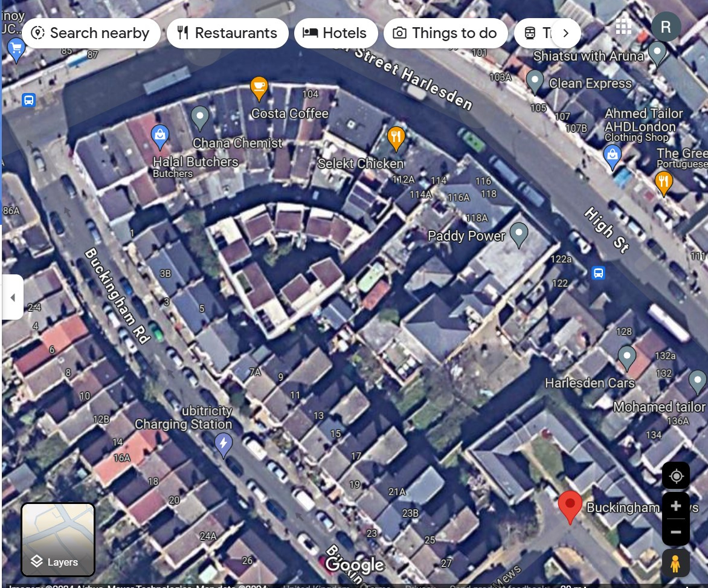Open the ubitricity Charging Station pin
This screenshot has height=588, width=708.
click(223, 444)
